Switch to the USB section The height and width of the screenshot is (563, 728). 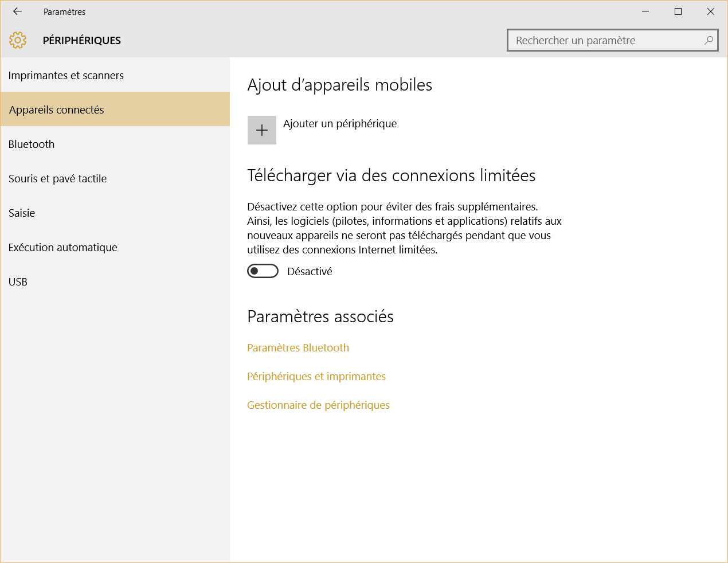(18, 282)
